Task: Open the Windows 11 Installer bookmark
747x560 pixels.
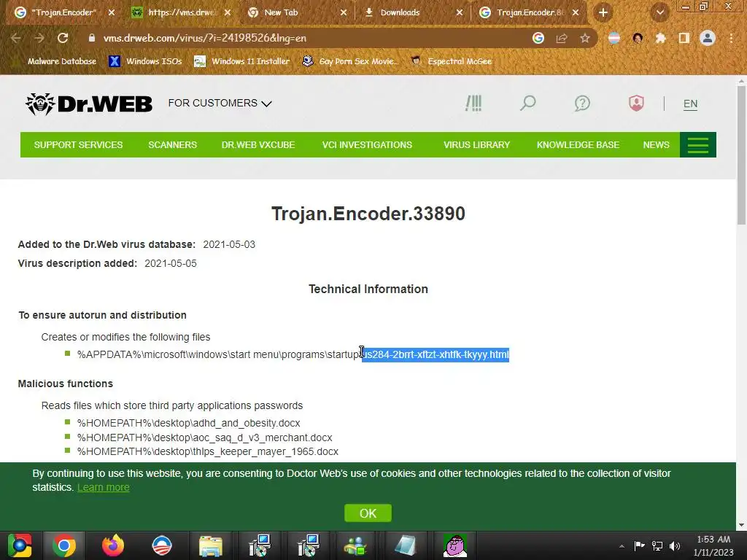Action: [x=242, y=61]
